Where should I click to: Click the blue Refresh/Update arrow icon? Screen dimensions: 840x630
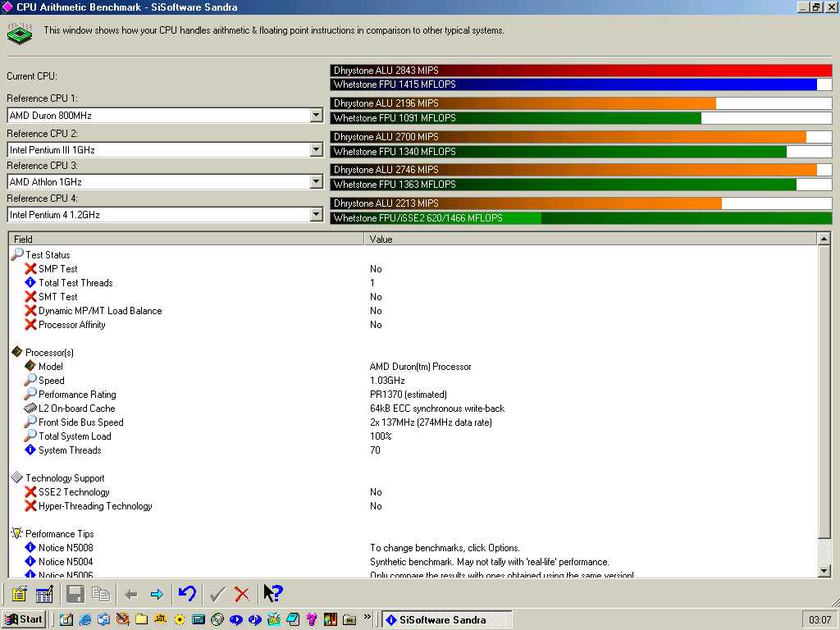[187, 594]
